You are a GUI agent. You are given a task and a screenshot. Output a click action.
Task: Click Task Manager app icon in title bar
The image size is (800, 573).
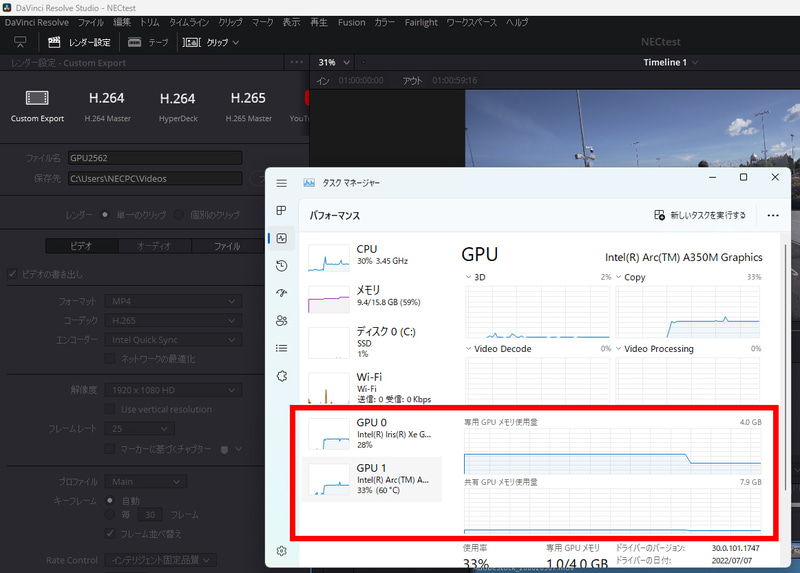309,183
